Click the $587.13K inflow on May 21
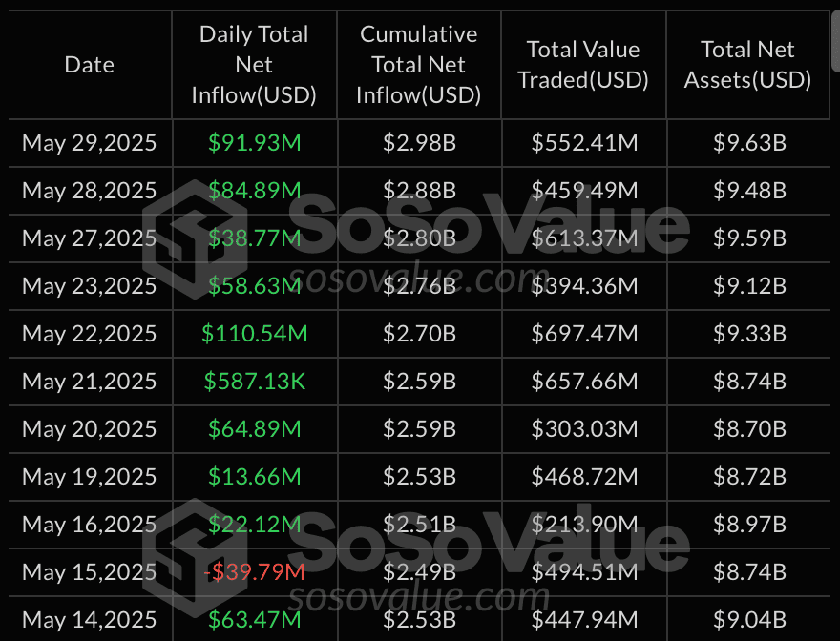 pyautogui.click(x=255, y=382)
